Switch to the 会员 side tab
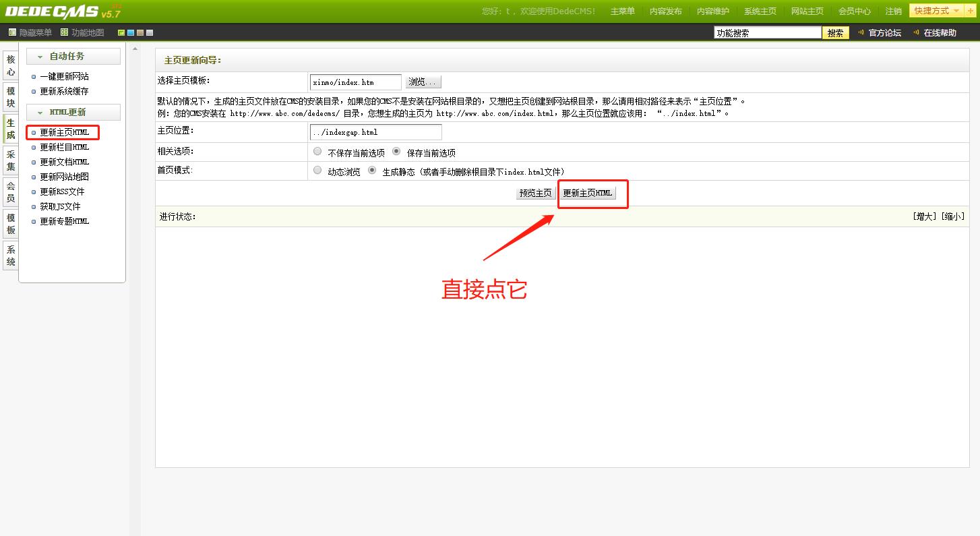The height and width of the screenshot is (536, 980). (11, 192)
